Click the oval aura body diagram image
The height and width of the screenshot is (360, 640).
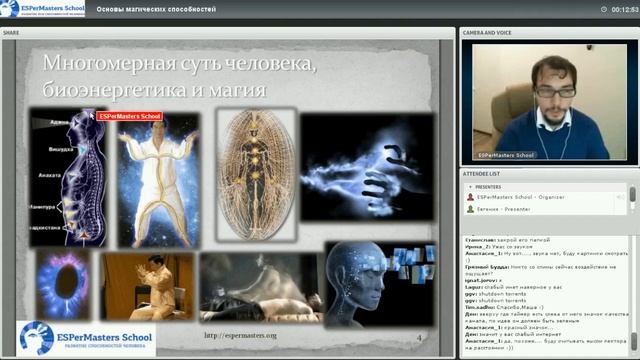pos(256,175)
